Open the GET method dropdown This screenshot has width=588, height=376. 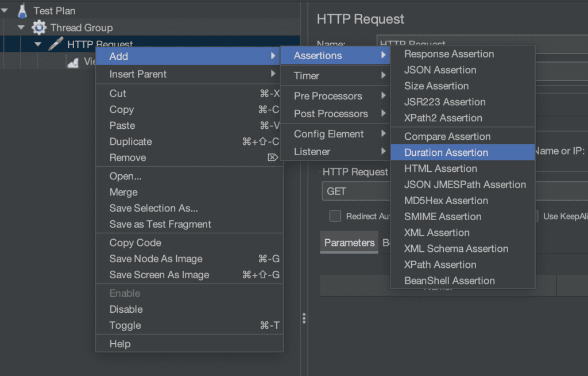pos(356,191)
